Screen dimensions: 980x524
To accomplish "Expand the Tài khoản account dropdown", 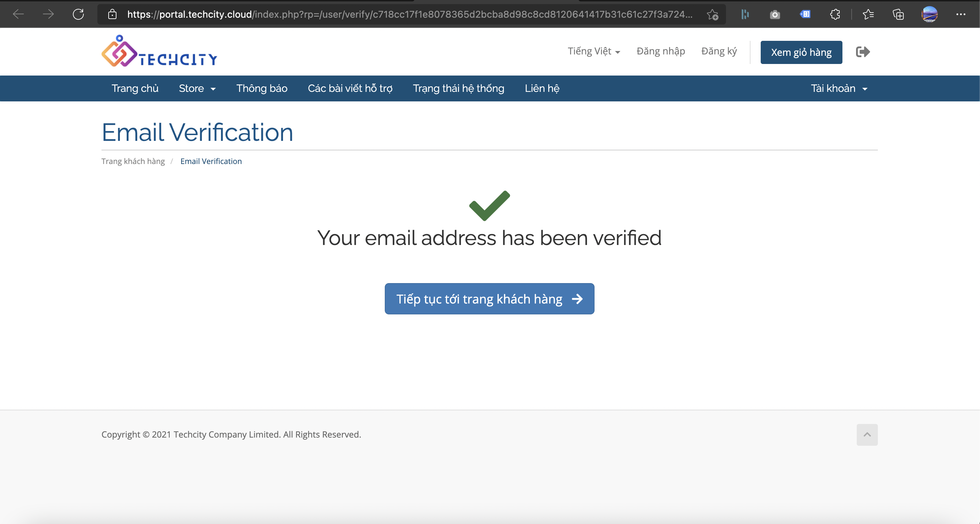I will coord(839,88).
